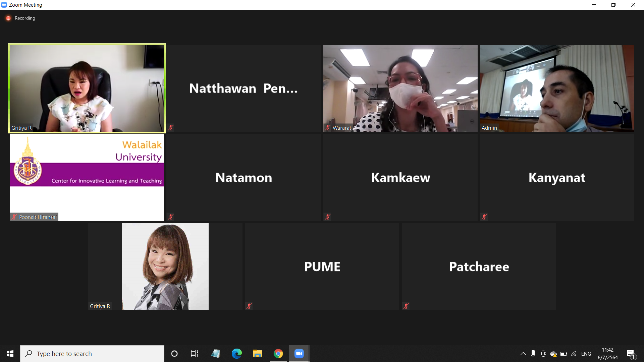Image resolution: width=644 pixels, height=362 pixels.
Task: Expand hidden system tray icons chevron
Action: (523, 354)
